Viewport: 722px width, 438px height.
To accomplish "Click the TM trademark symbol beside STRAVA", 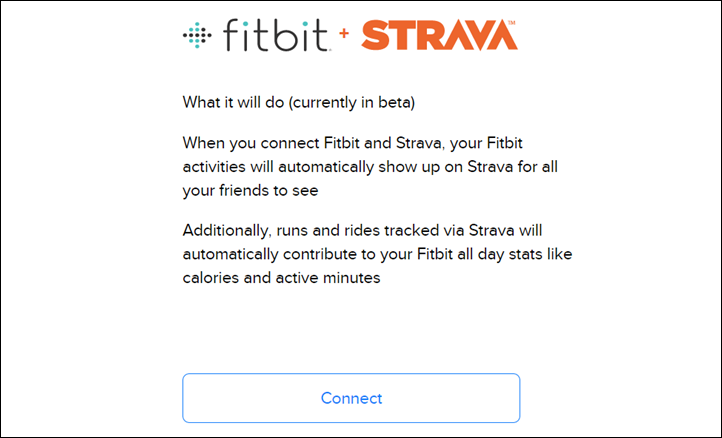I will point(512,22).
